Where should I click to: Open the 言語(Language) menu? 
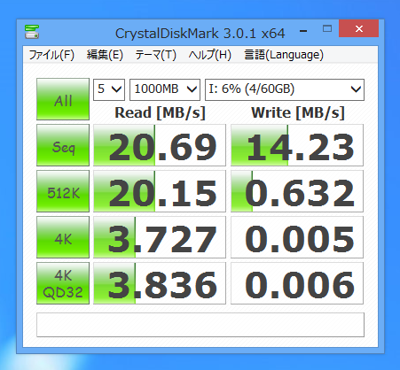284,55
